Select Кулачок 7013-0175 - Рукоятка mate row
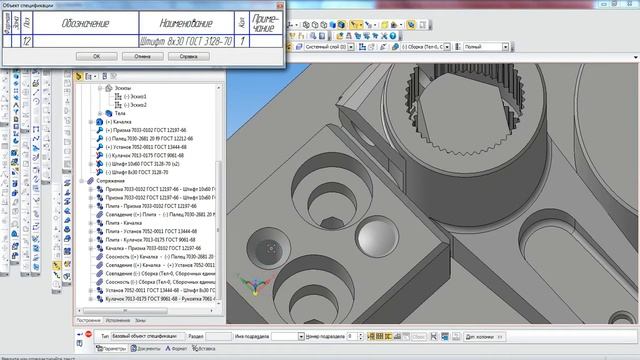 [x=160, y=299]
